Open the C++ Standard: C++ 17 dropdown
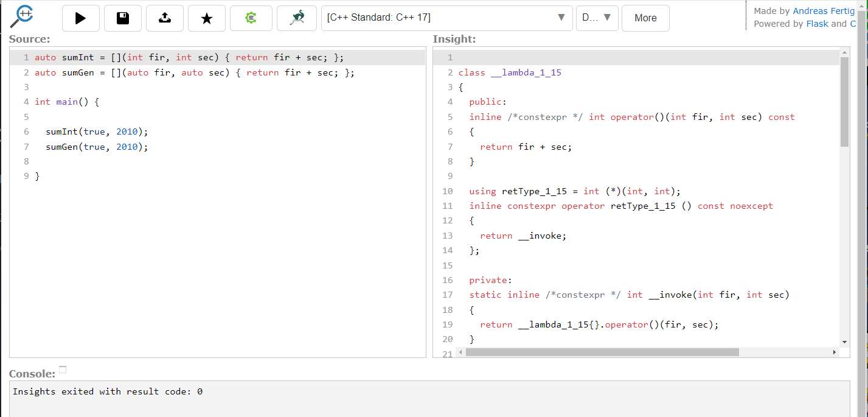Viewport: 868px width, 417px height. coord(446,18)
